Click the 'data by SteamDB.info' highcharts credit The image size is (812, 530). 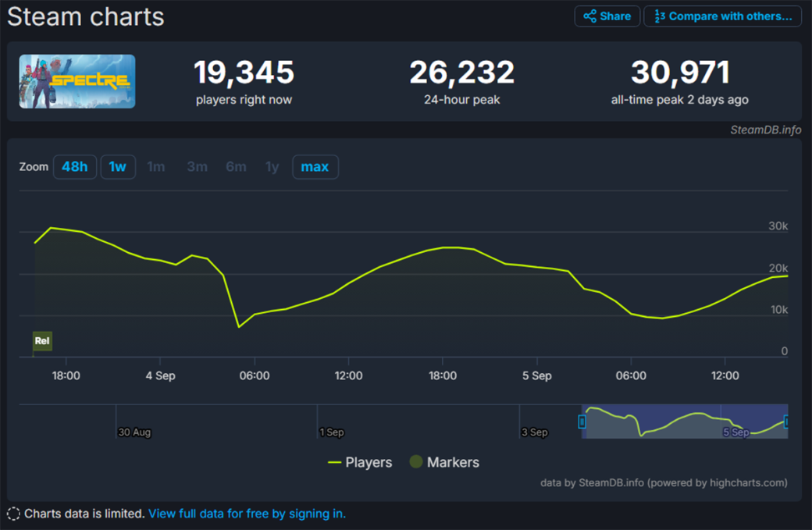(664, 483)
